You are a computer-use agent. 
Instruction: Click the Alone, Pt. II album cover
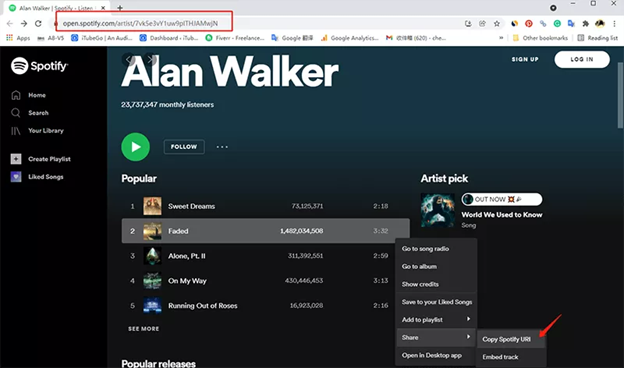152,256
